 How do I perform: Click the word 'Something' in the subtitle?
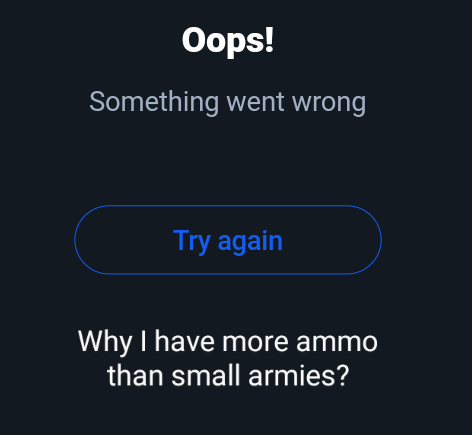154,102
